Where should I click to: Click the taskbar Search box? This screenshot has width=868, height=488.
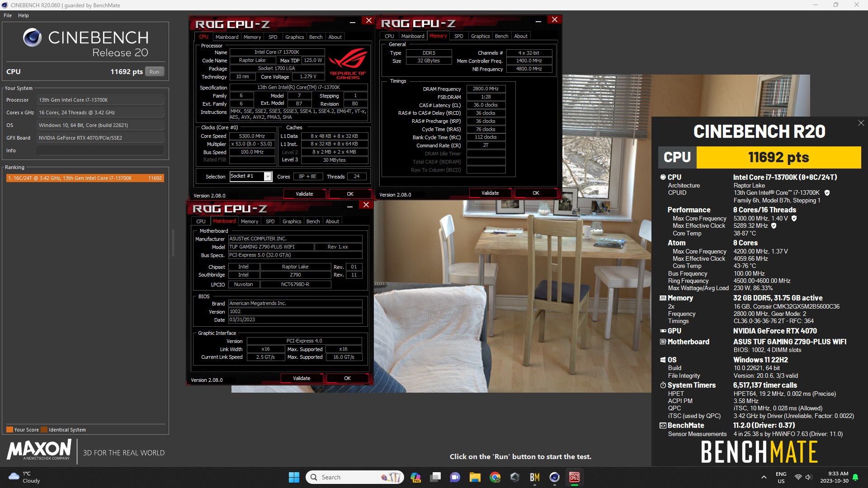tap(355, 477)
